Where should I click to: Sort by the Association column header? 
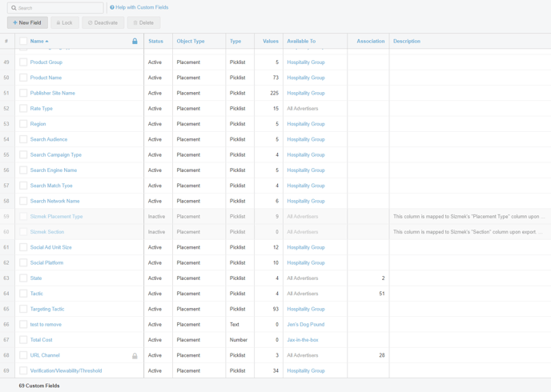click(x=371, y=41)
